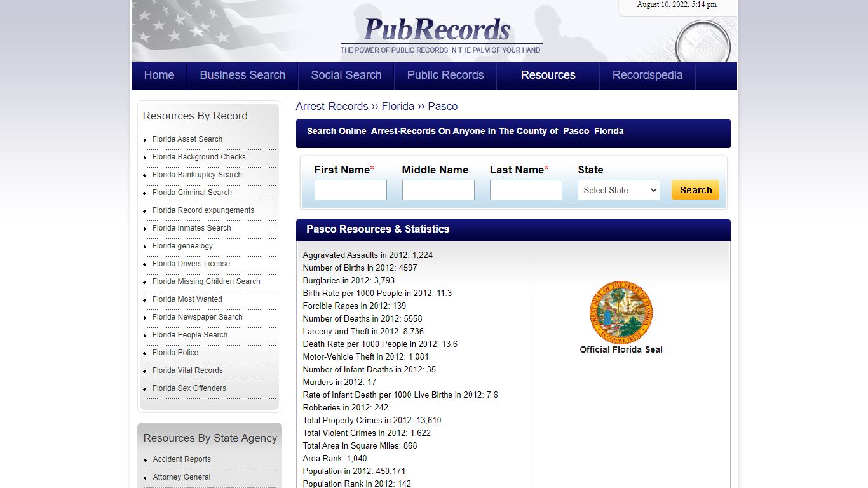Click the Arrest-Records breadcrumb link
Viewport: 868px width, 488px height.
(x=332, y=106)
